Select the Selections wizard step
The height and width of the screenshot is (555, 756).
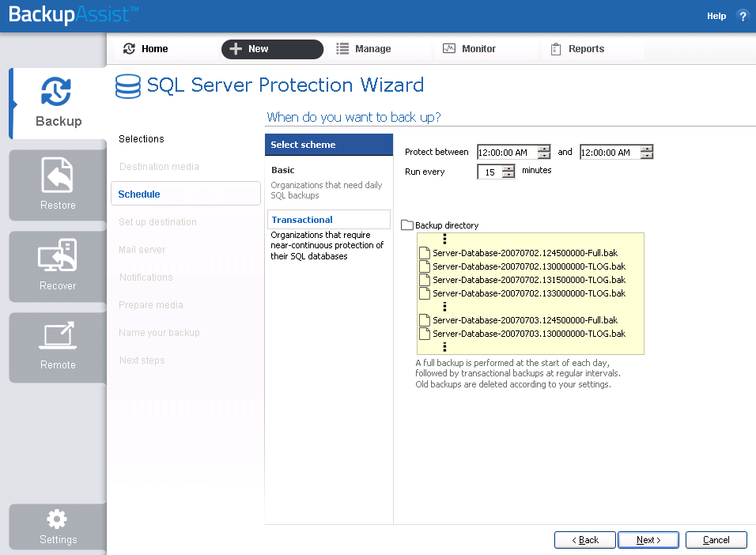(x=142, y=139)
